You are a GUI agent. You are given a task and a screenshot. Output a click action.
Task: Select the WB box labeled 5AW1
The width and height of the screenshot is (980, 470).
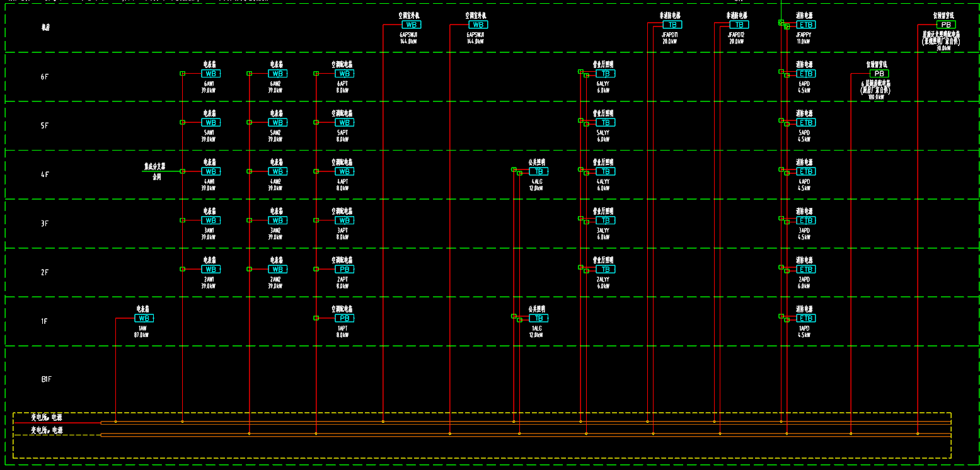(x=211, y=122)
